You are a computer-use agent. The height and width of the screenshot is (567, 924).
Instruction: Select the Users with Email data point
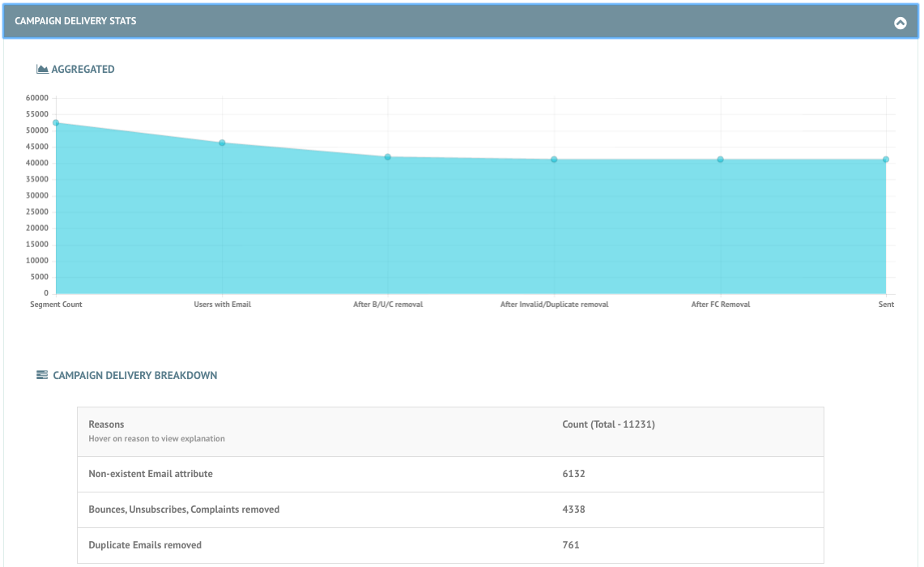click(222, 143)
